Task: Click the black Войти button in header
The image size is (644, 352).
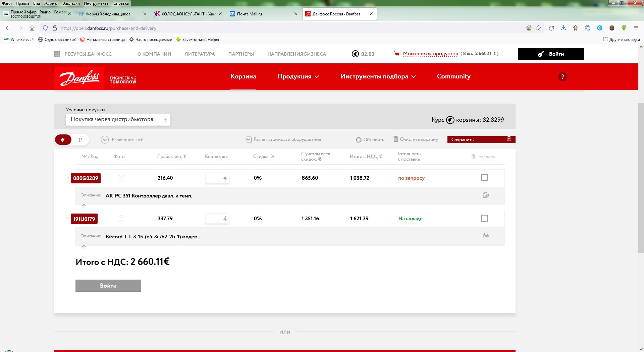Action: [x=551, y=54]
